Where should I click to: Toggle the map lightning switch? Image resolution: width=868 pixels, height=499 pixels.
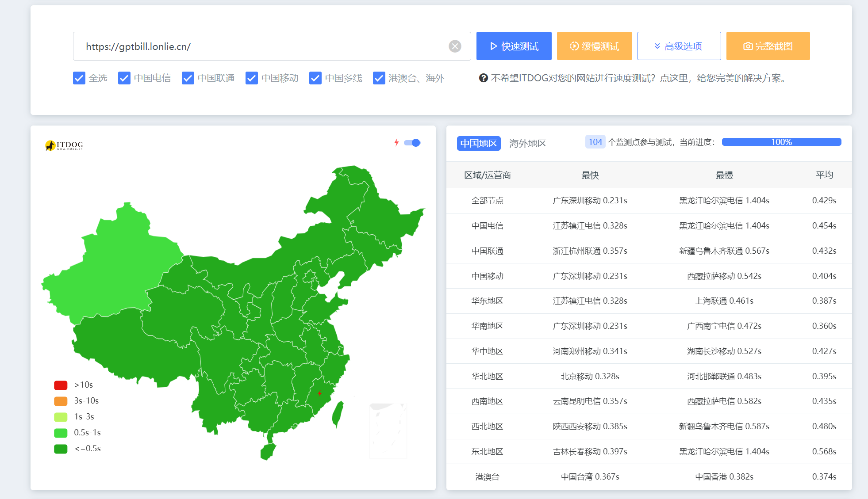click(412, 143)
